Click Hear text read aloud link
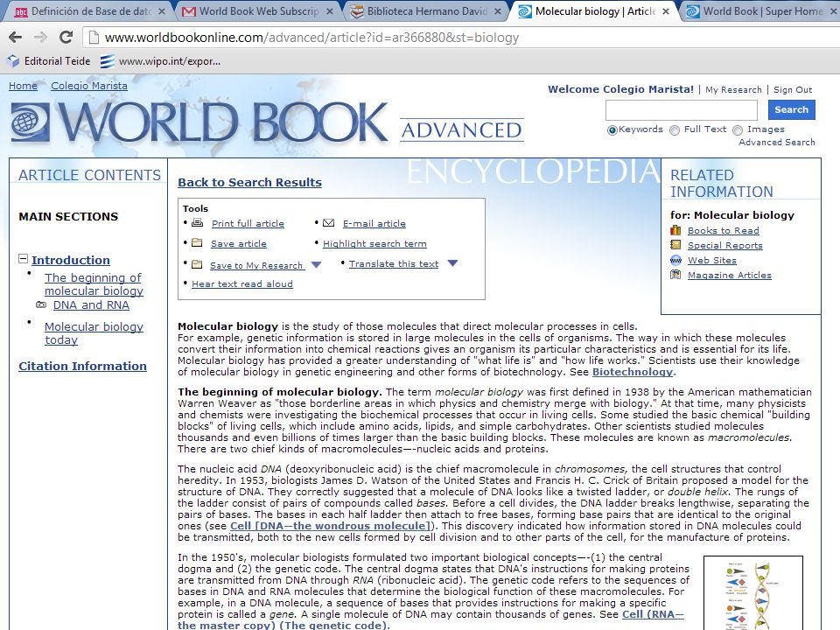 (242, 283)
